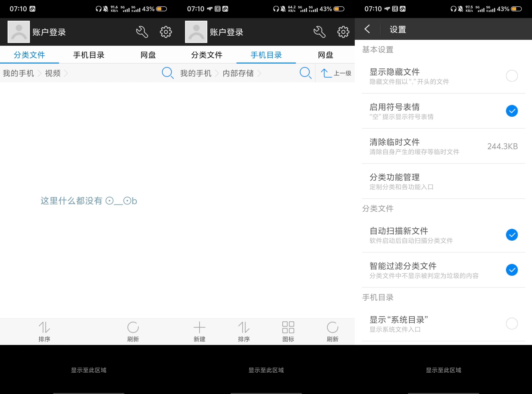The image size is (532, 394).
Task: Disable the 启用符号表情 checkbox
Action: (511, 111)
